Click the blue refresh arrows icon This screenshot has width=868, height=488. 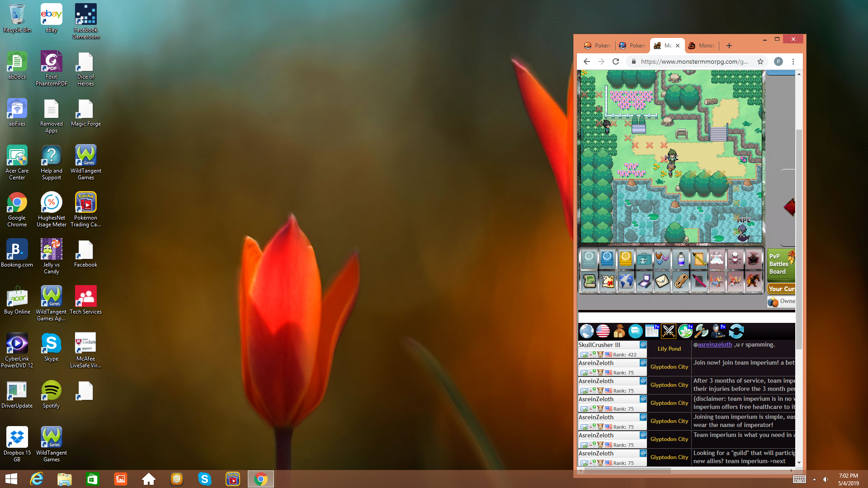[736, 331]
